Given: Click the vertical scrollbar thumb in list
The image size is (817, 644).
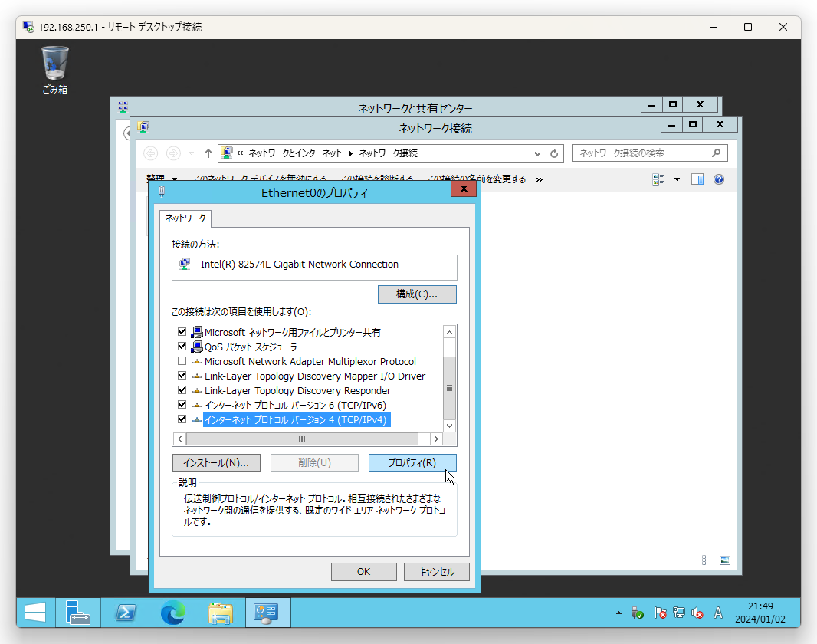Looking at the screenshot, I should pyautogui.click(x=449, y=388).
